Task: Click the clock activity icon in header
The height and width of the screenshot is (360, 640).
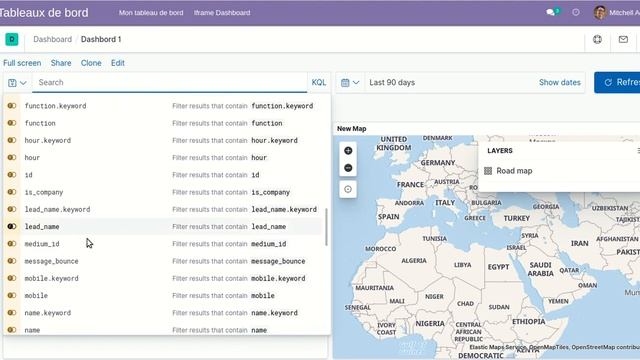Action: pos(576,12)
